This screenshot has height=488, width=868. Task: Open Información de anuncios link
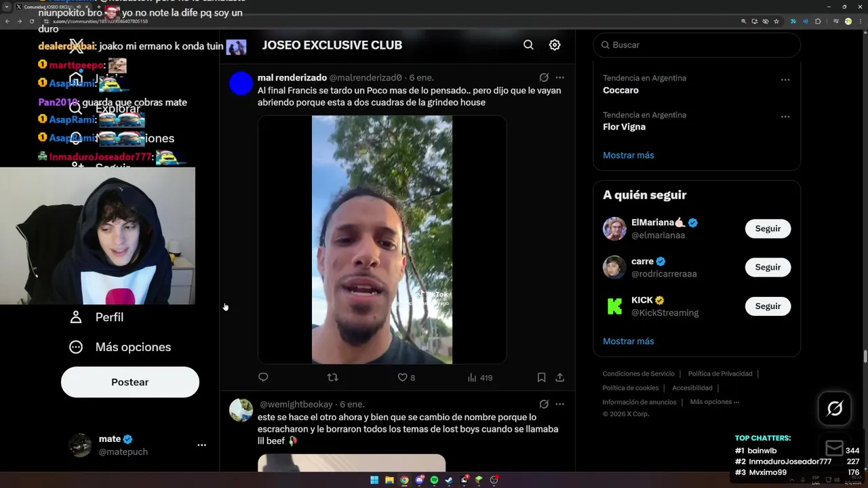[639, 402]
